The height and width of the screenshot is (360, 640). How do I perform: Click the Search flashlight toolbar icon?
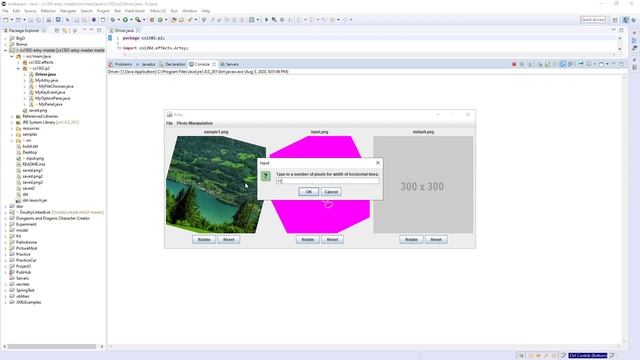(x=190, y=20)
